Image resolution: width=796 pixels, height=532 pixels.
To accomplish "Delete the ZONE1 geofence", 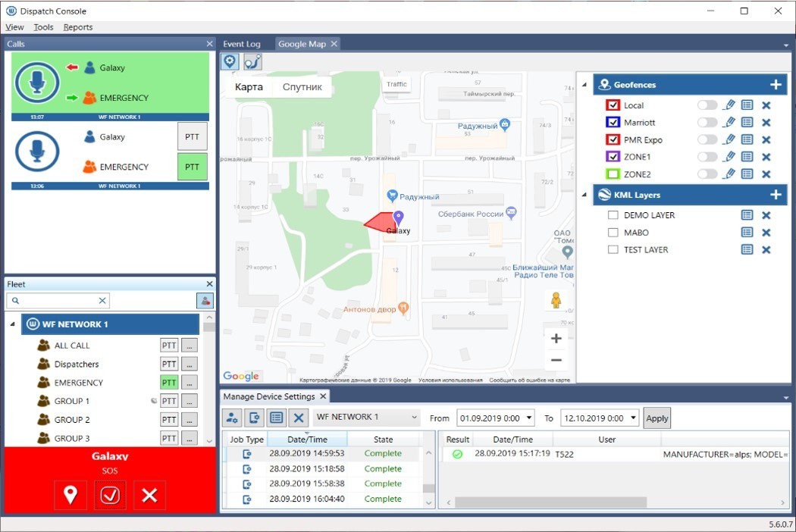I will (766, 157).
